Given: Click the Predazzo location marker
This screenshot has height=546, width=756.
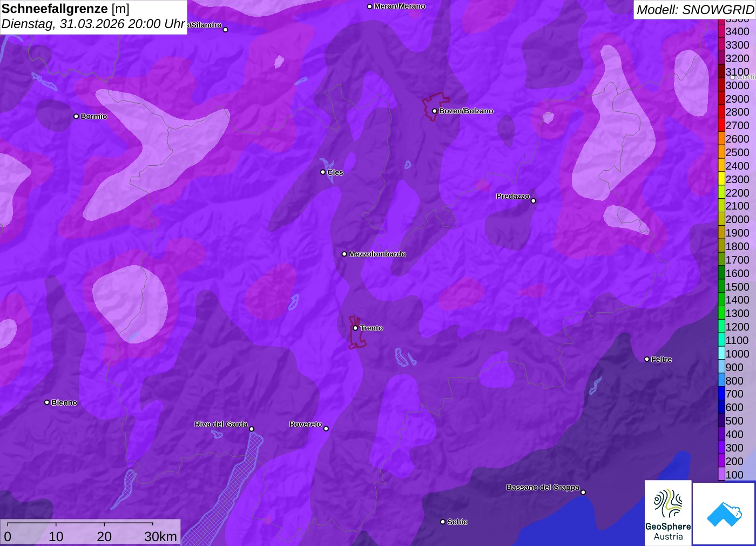Looking at the screenshot, I should click(534, 201).
